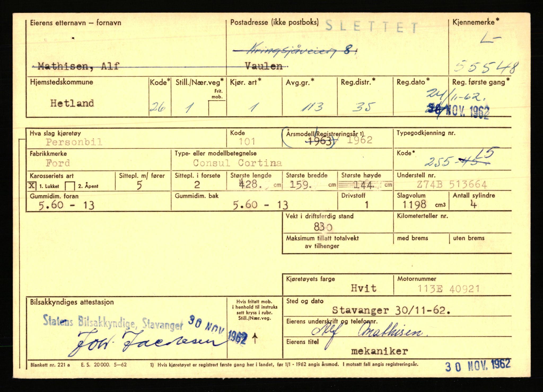Click the height value 144
Screen dimensions: 543x392
click(x=364, y=185)
